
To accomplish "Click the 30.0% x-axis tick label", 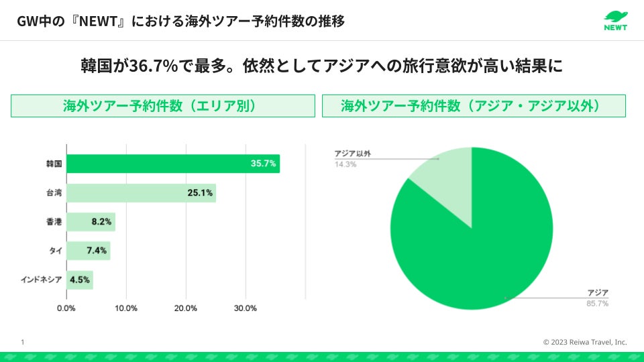I will pos(245,308).
